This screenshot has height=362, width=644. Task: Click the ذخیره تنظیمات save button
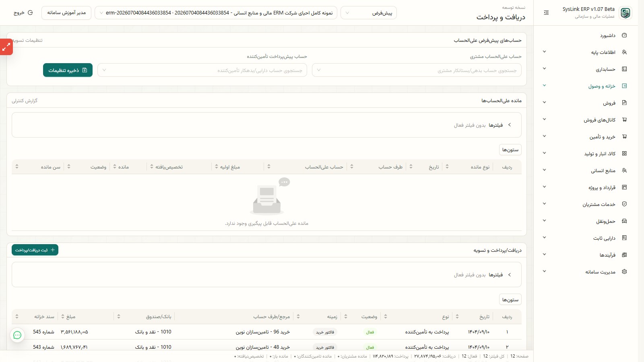(68, 70)
